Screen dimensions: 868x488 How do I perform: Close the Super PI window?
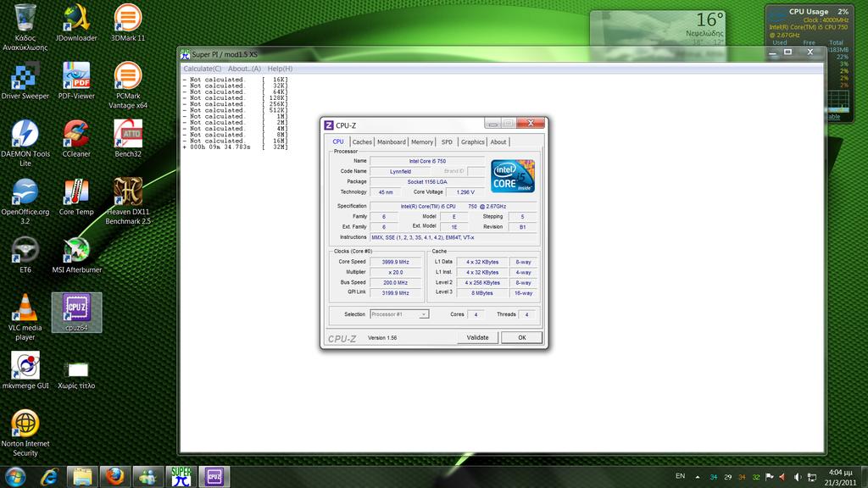click(x=810, y=52)
